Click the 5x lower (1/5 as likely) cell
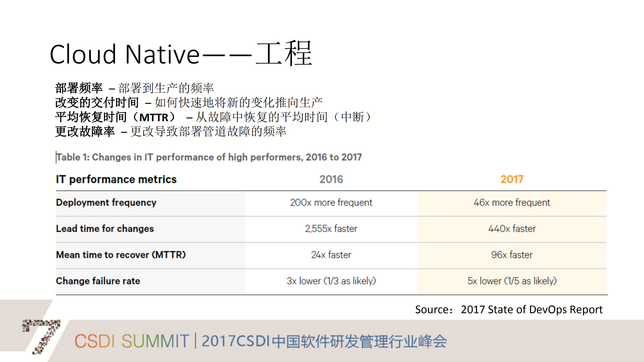Image resolution: width=644 pixels, height=362 pixels. pyautogui.click(x=515, y=281)
